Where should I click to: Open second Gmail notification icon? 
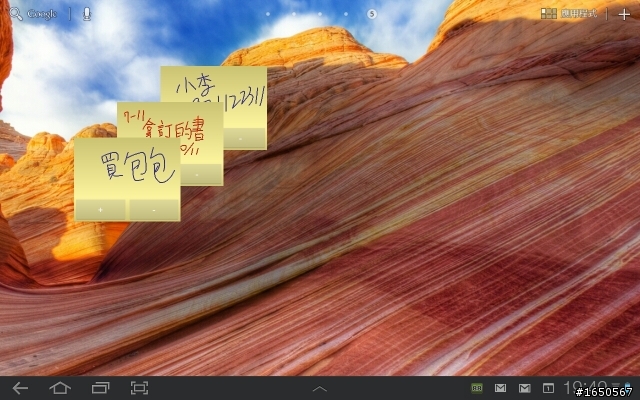[x=524, y=388]
